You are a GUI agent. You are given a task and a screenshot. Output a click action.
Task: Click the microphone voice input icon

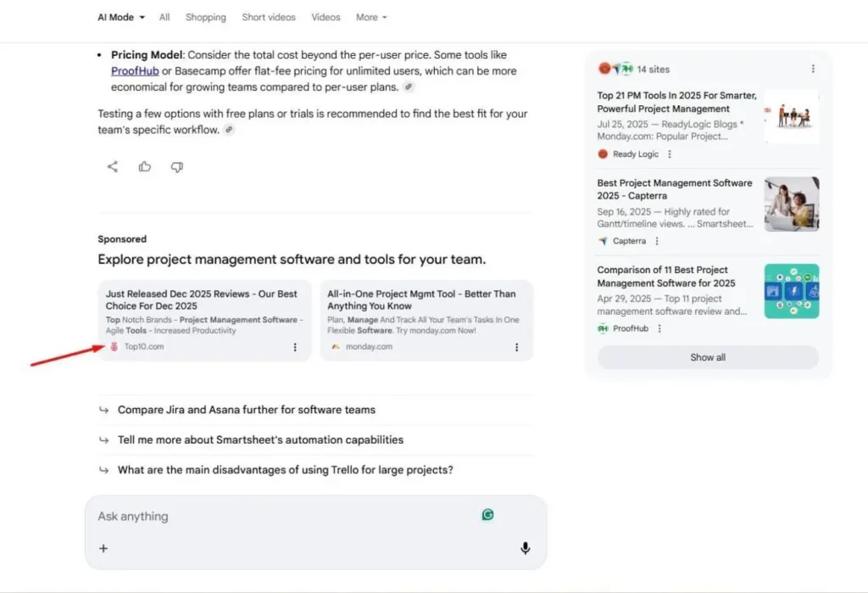click(x=525, y=548)
